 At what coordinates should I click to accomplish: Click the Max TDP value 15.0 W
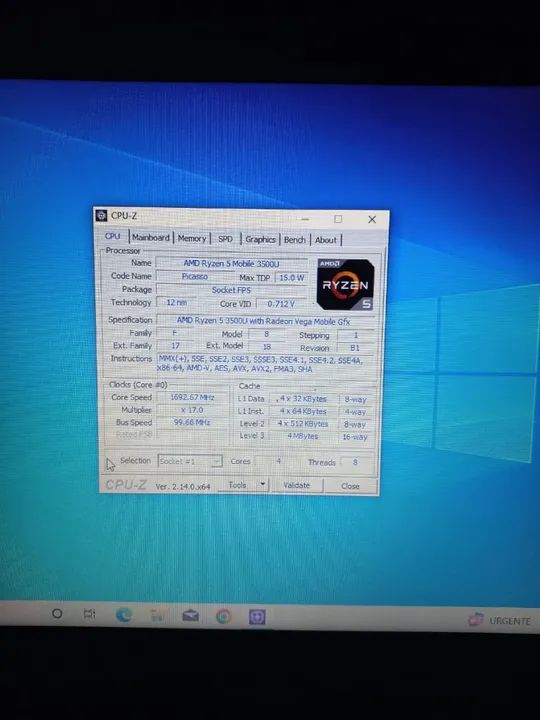(x=292, y=278)
